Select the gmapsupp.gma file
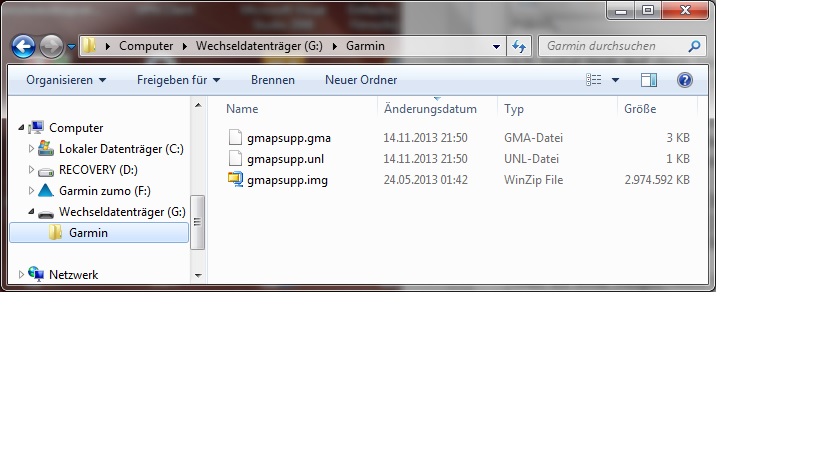Image resolution: width=819 pixels, height=460 pixels. 288,137
